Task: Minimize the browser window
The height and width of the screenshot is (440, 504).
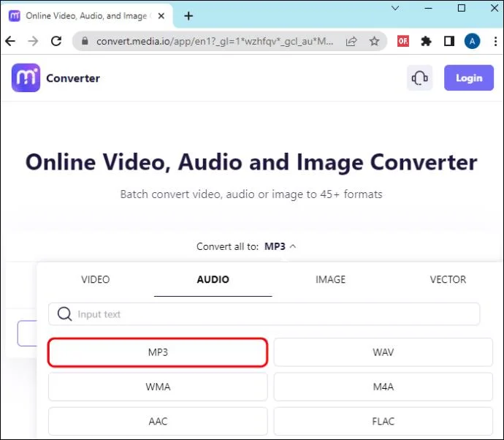Action: pos(429,8)
